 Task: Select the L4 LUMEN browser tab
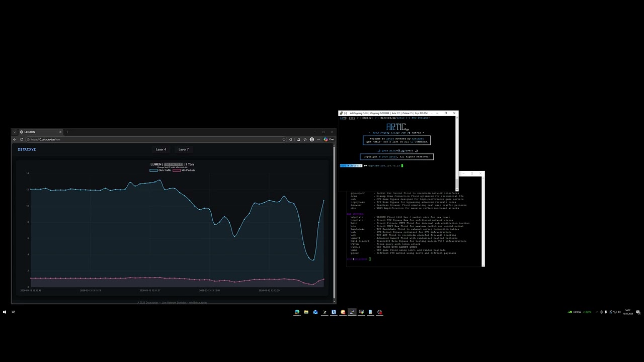pos(40,132)
